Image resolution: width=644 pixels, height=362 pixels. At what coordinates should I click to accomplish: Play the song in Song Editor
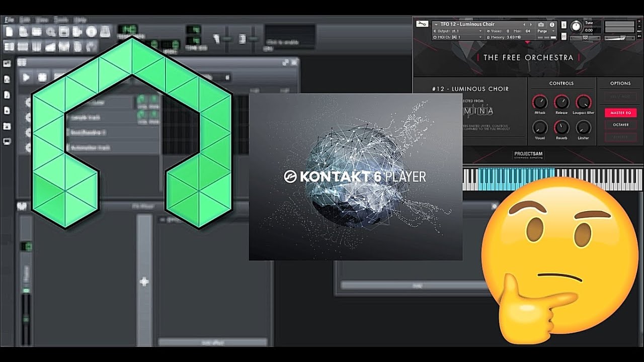point(26,77)
